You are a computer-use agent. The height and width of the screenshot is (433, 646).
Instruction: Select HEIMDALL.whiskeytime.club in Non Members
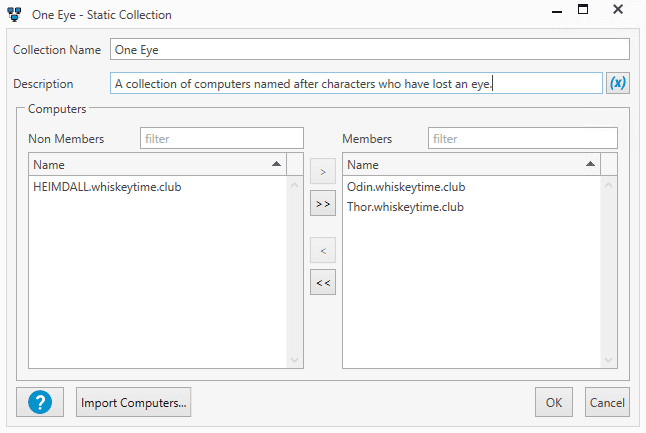pos(157,187)
